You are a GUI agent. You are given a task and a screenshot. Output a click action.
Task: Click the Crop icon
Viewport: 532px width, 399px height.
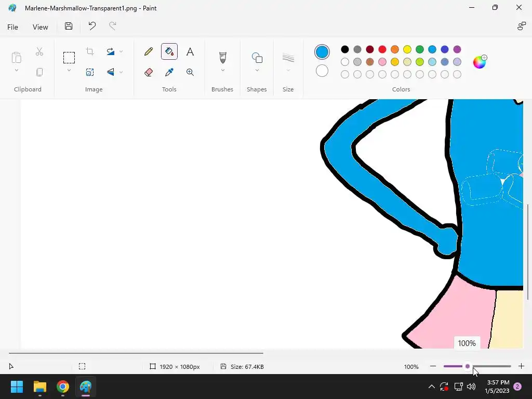pyautogui.click(x=90, y=51)
